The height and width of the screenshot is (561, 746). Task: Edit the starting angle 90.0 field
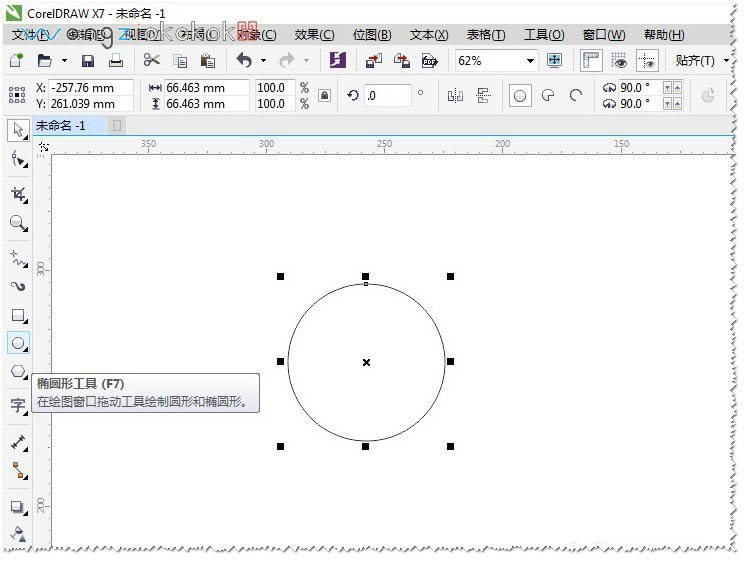[640, 88]
